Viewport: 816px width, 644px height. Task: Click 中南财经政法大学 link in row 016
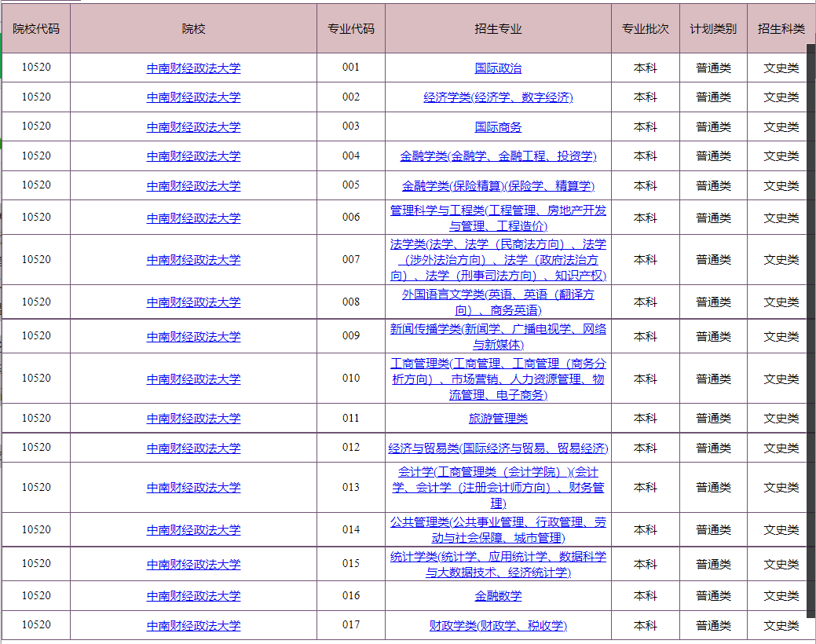pyautogui.click(x=193, y=596)
